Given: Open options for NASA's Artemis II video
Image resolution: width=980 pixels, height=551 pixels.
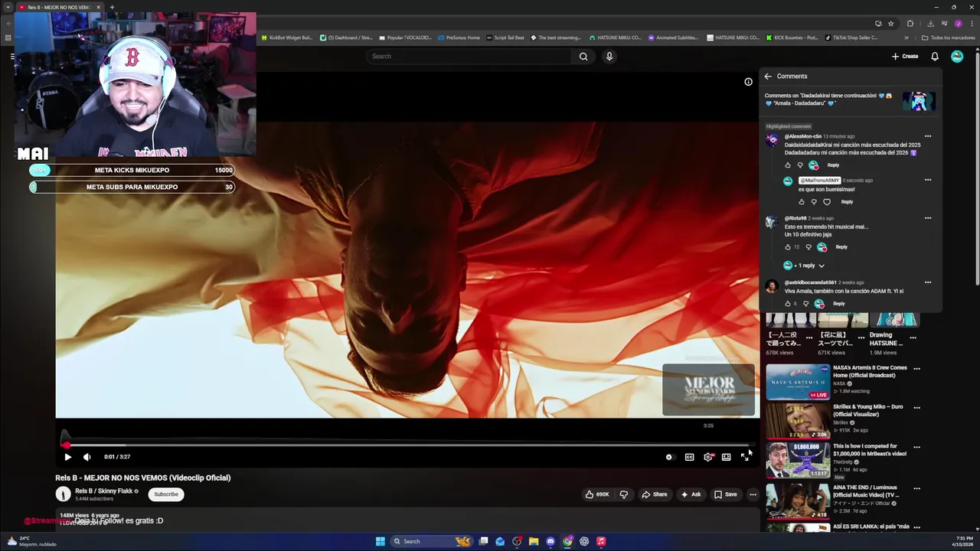Looking at the screenshot, I should (x=916, y=369).
